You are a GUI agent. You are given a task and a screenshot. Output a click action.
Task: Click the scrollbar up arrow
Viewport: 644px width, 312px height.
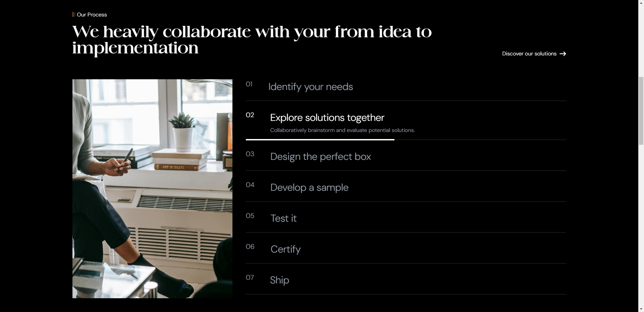coord(641,3)
